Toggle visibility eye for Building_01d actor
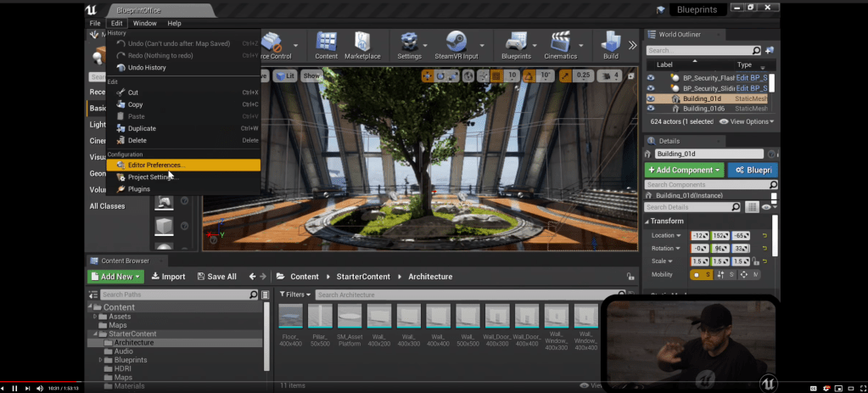 click(x=651, y=98)
